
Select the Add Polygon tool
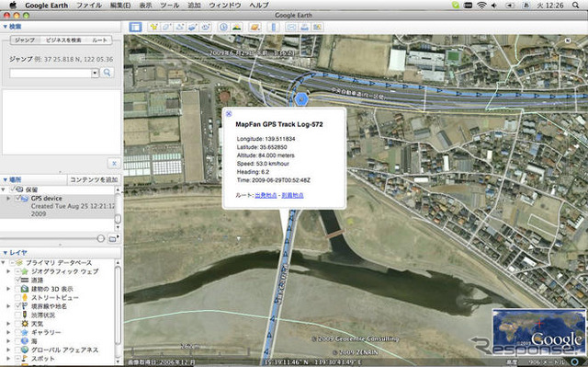coord(166,27)
